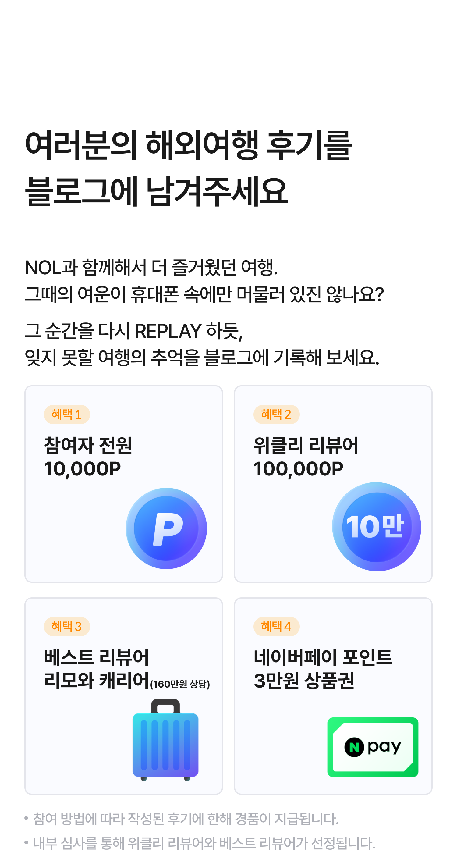Tap the 혜택 3 orange badge
Viewport: 457px width, 868px height.
click(67, 626)
